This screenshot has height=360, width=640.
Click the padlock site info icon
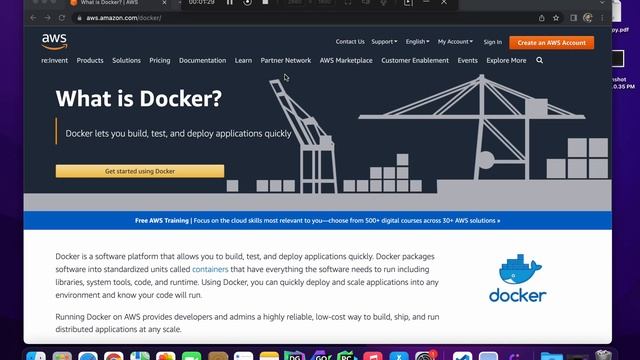pos(80,18)
